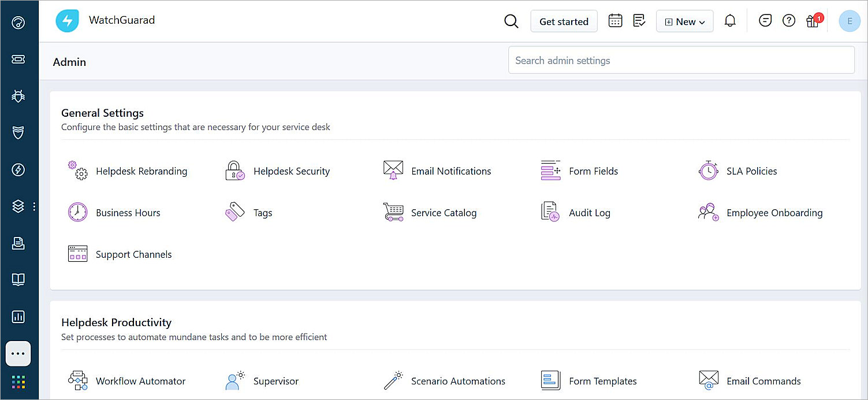Open the notifications bell
Viewport: 868px width, 400px height.
(730, 20)
